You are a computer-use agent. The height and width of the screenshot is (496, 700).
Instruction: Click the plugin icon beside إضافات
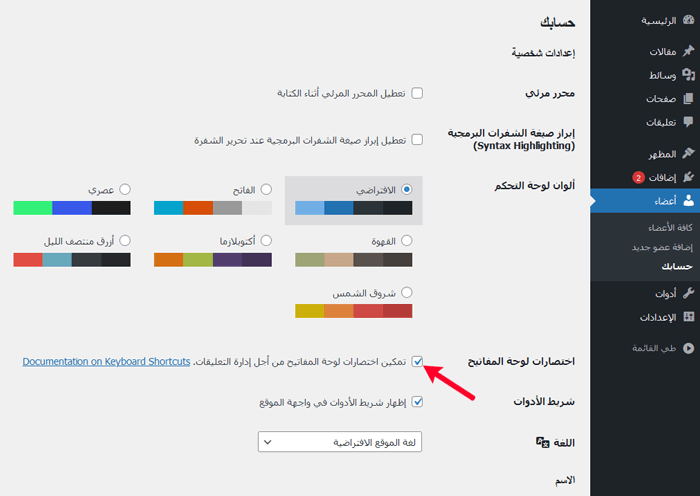coord(689,177)
